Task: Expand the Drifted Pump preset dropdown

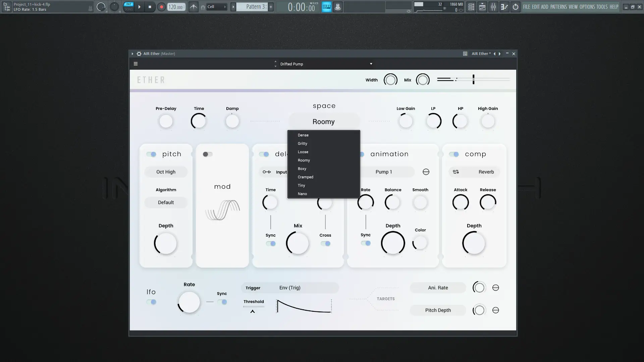Action: pos(371,64)
